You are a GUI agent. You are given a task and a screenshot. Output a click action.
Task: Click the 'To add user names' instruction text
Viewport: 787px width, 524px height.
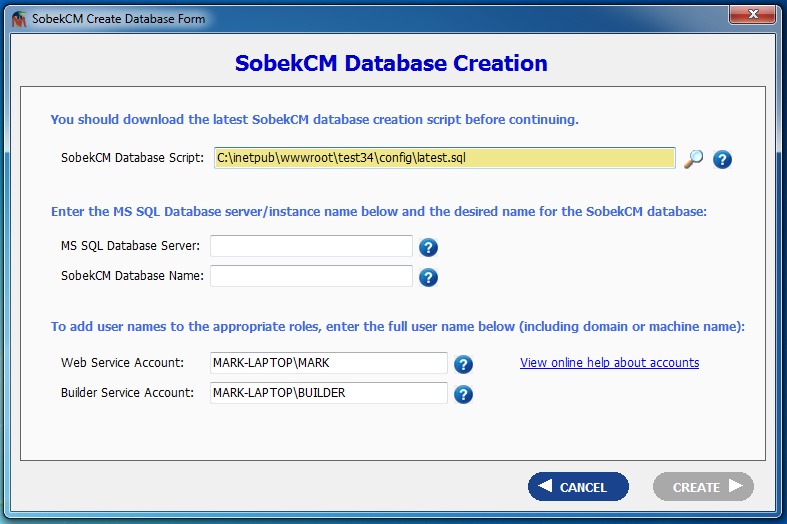[398, 326]
